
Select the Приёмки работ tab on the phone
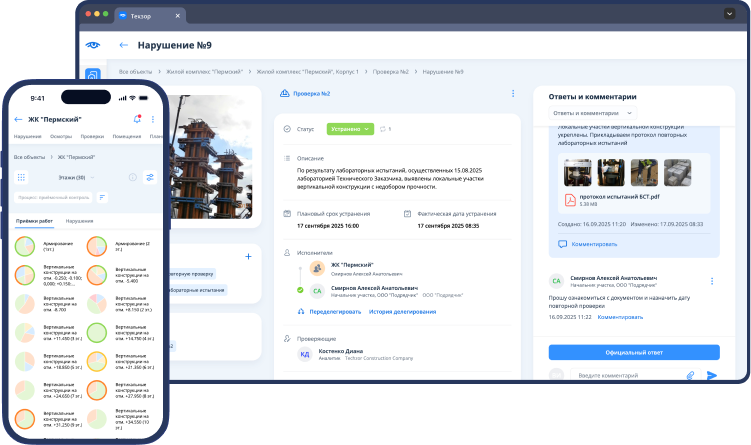34,221
